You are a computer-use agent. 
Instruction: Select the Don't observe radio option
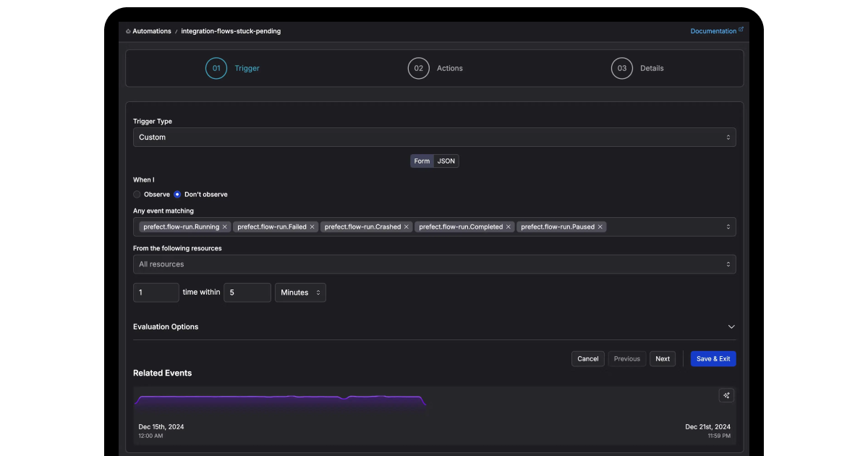tap(177, 194)
